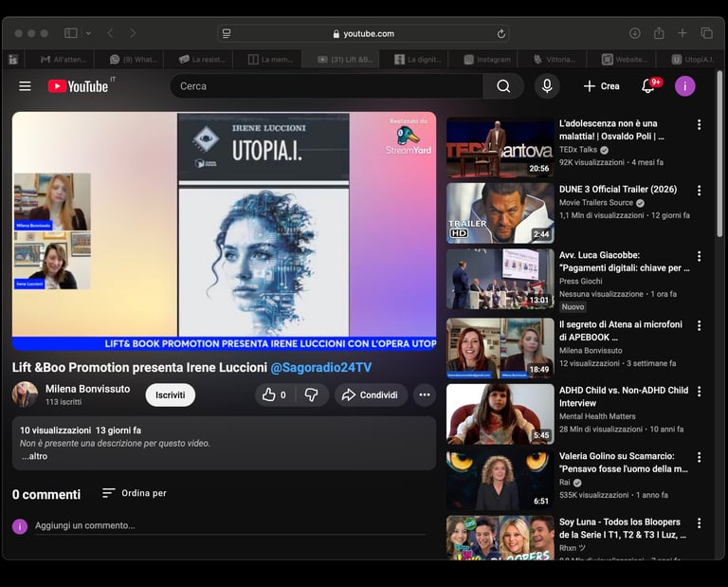Open DUNE 3 Official Trailer thumbnail
The width and height of the screenshot is (728, 587).
tap(500, 213)
